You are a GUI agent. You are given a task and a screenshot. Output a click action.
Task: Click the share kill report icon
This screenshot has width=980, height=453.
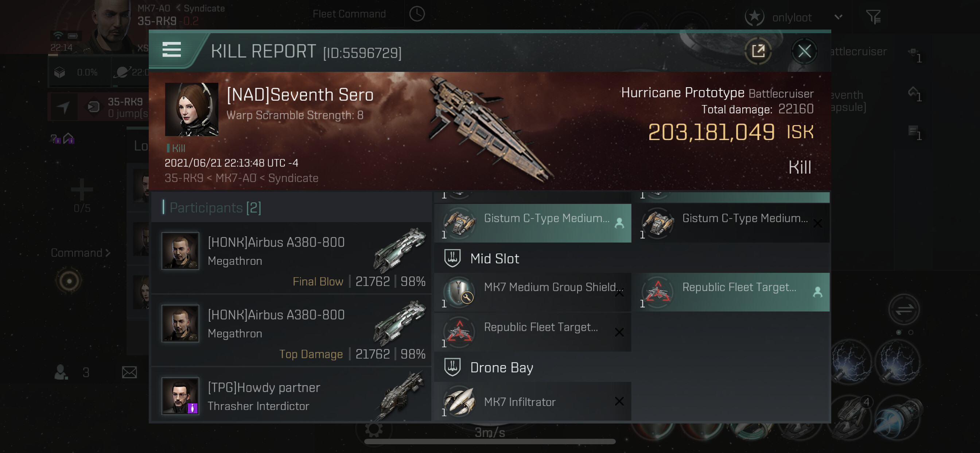[758, 51]
